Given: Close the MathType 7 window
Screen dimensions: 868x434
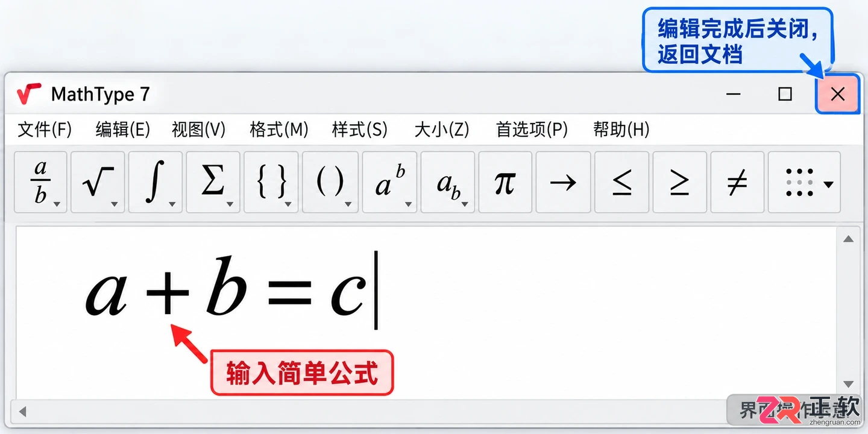Looking at the screenshot, I should click(x=837, y=94).
